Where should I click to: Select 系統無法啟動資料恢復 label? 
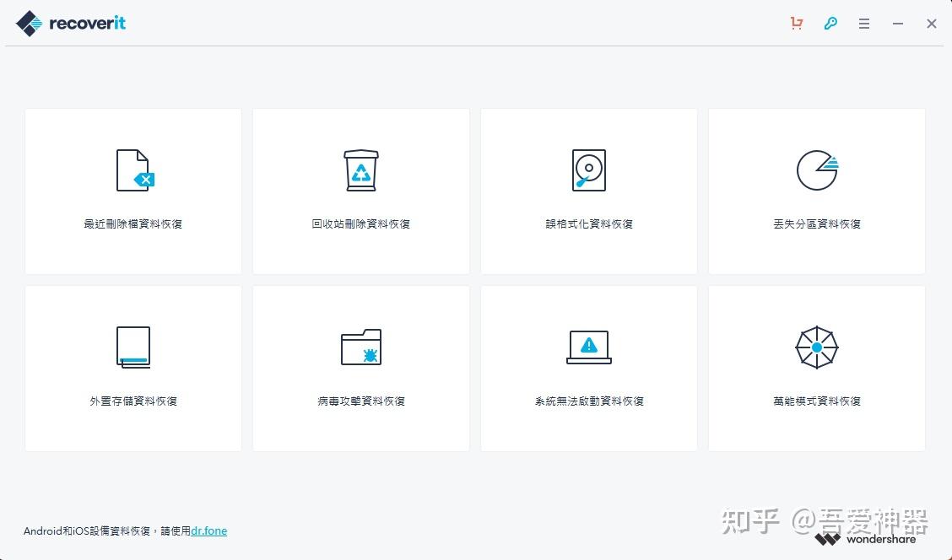(x=589, y=401)
